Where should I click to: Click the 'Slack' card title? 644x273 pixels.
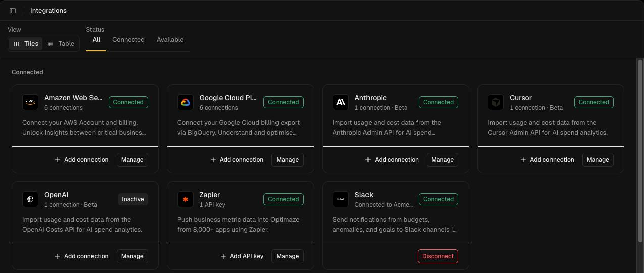tap(364, 195)
